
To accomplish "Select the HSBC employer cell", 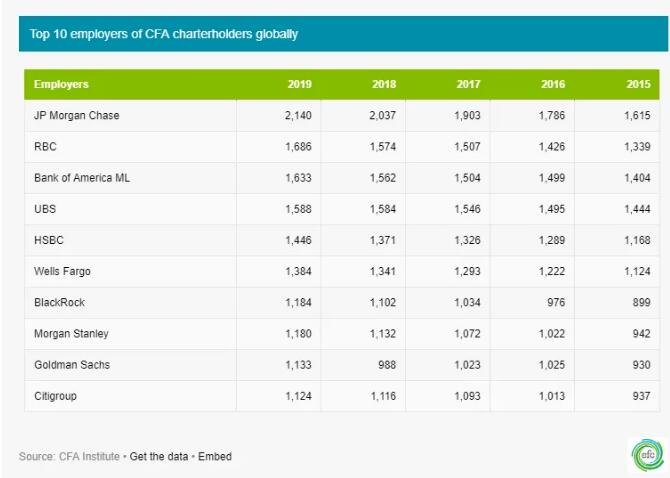I will 49,240.
